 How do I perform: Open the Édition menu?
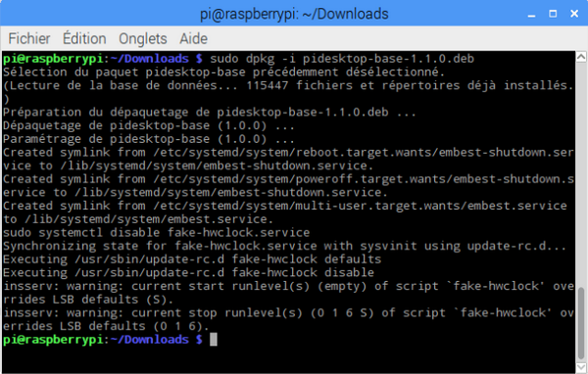tap(84, 38)
